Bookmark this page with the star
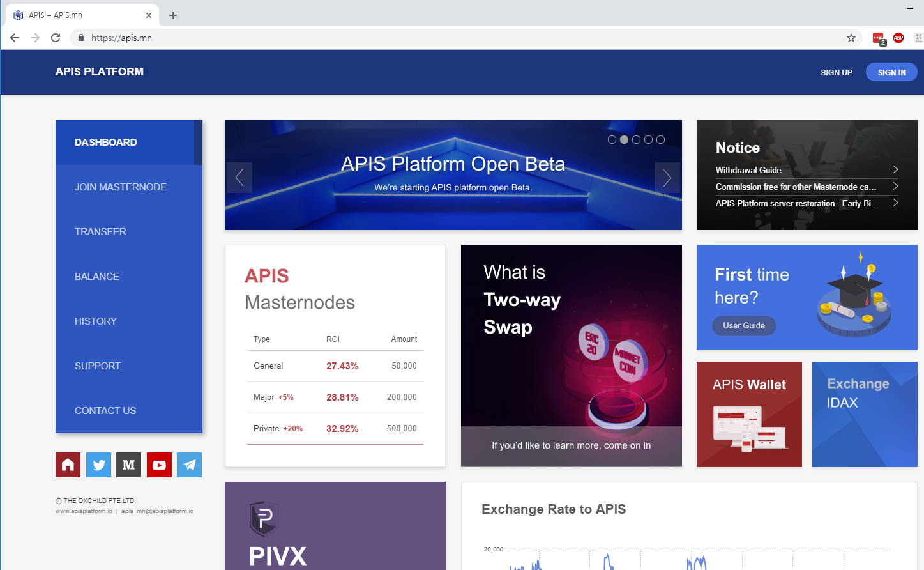Screen dimensions: 924x570 tap(851, 38)
